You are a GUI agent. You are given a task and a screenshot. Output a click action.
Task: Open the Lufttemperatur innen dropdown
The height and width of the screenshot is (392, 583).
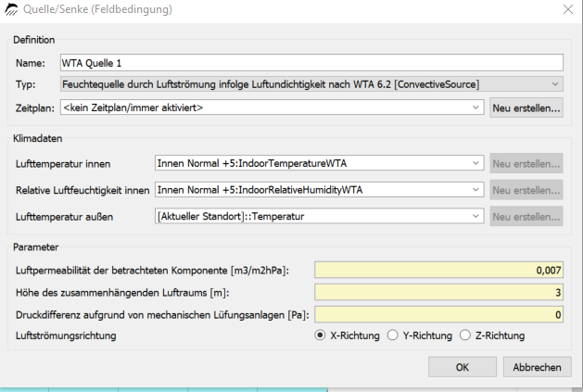coord(320,163)
